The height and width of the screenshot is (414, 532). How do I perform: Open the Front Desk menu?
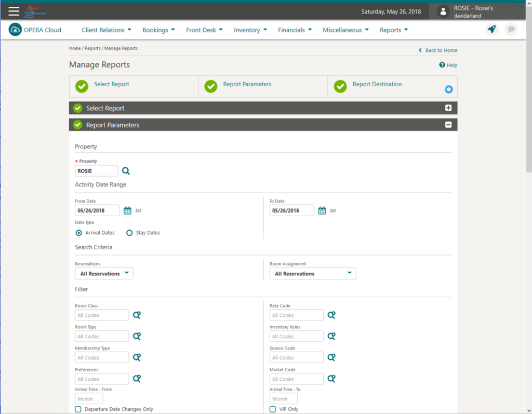(x=204, y=30)
